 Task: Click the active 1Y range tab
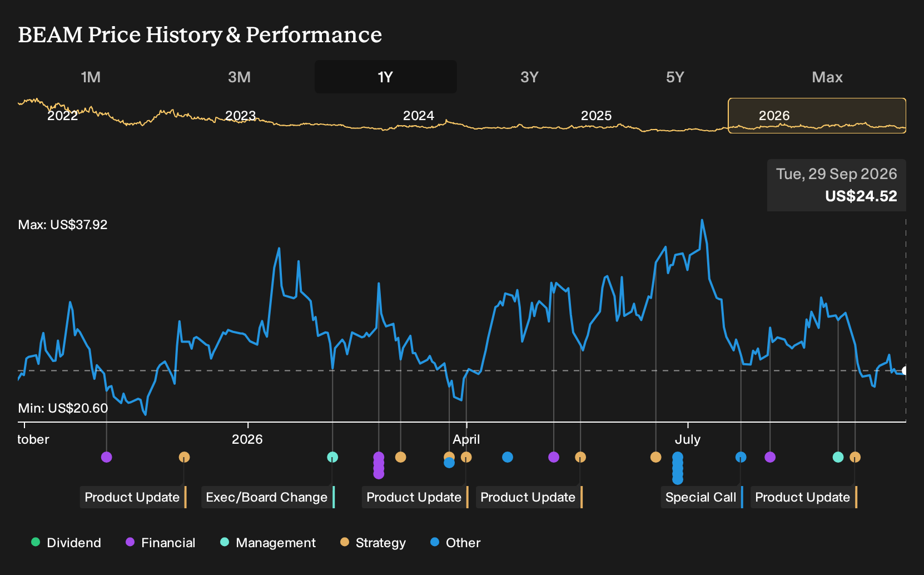[386, 77]
